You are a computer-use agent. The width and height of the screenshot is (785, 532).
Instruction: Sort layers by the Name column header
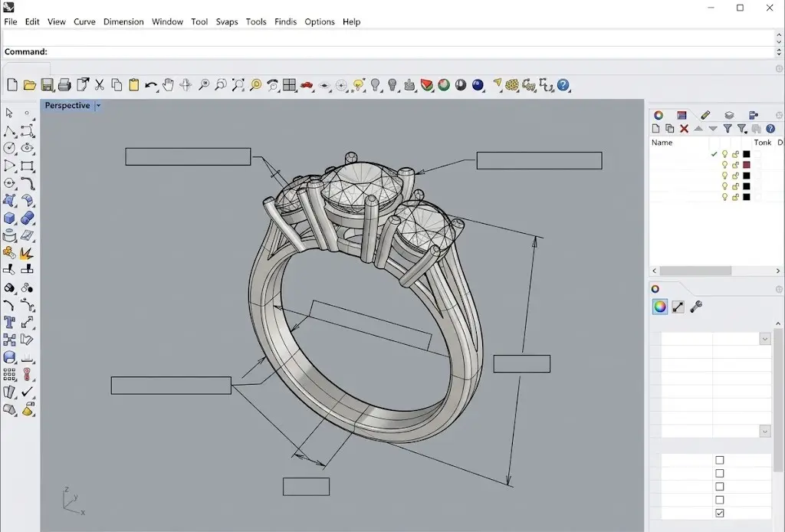click(662, 143)
